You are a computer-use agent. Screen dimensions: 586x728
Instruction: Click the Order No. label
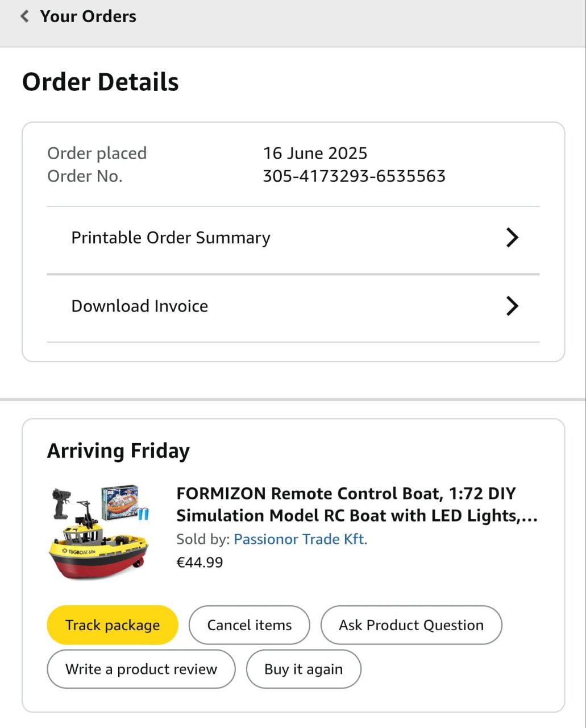[x=85, y=176]
